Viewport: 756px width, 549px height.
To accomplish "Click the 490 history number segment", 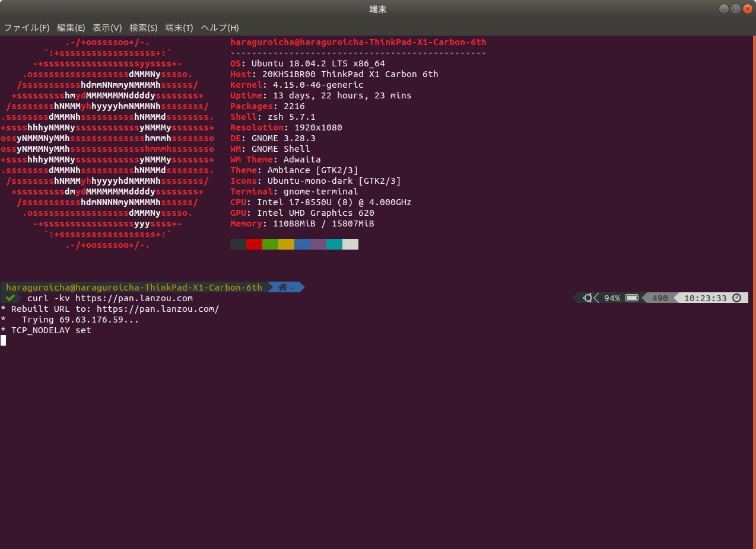I will tap(660, 298).
